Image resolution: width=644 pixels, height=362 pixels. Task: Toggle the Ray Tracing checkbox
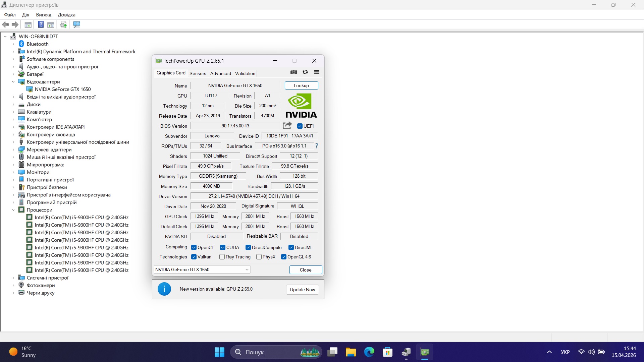pyautogui.click(x=222, y=257)
